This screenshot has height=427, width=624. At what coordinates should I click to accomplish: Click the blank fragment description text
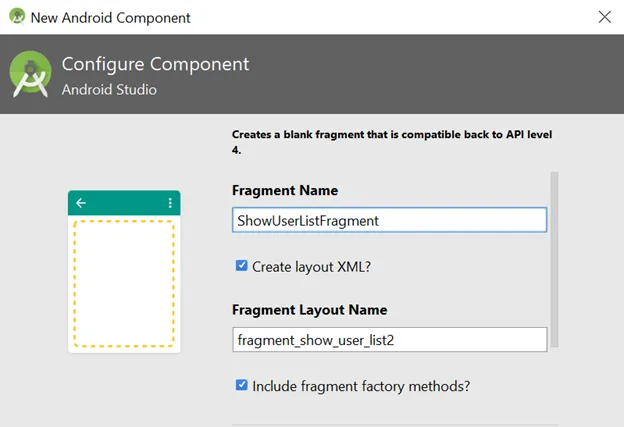click(x=392, y=142)
